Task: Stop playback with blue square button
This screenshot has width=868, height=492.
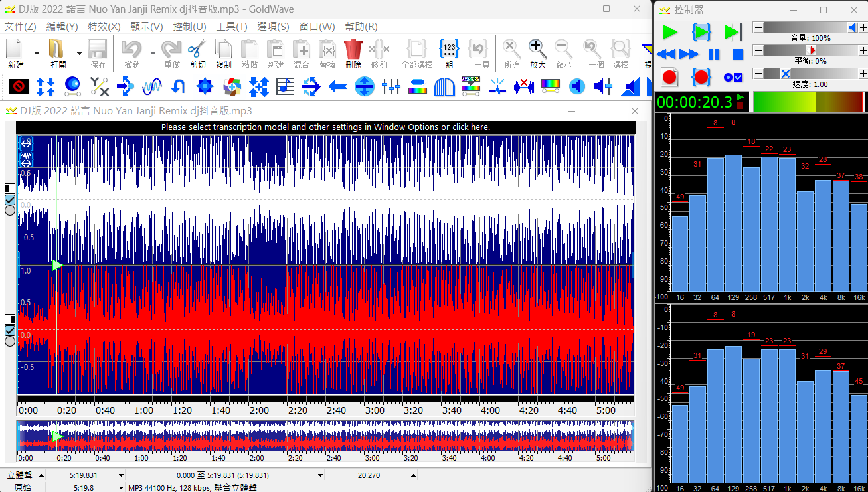Action: [x=737, y=54]
